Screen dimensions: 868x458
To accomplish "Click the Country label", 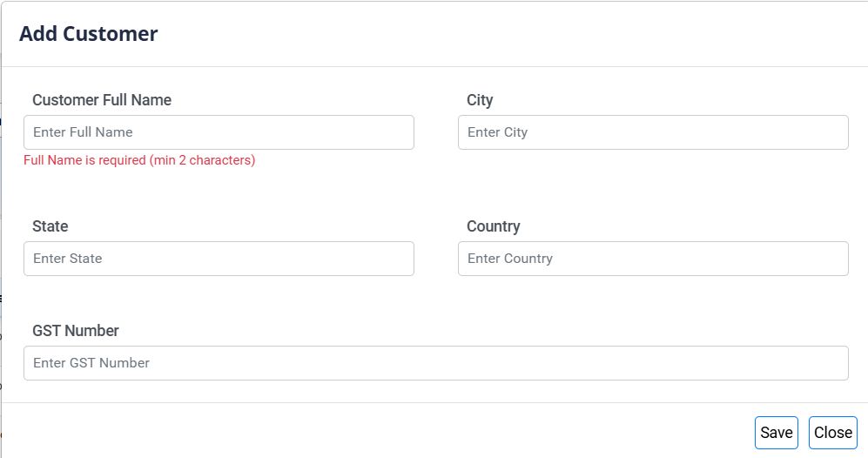I will tap(493, 226).
